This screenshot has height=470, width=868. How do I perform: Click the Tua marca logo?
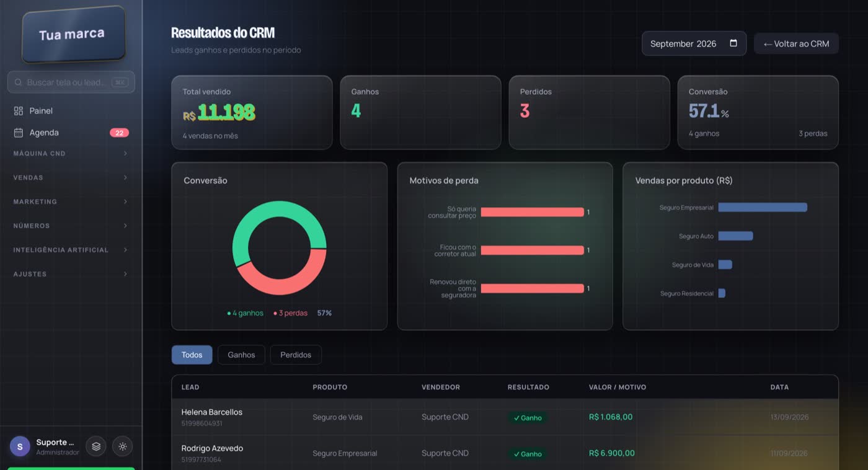click(74, 34)
